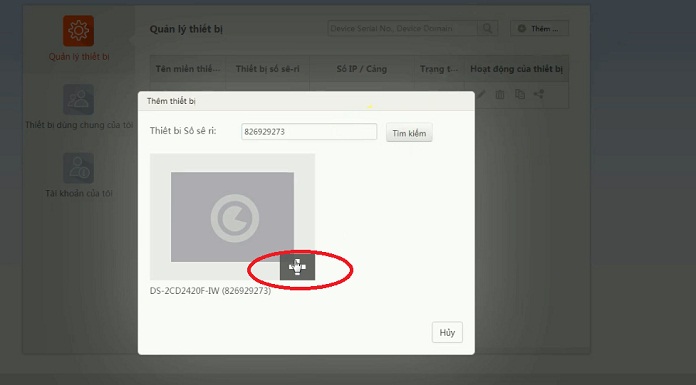Click the Số IP / Cảng column header
696x385 pixels.
click(362, 69)
